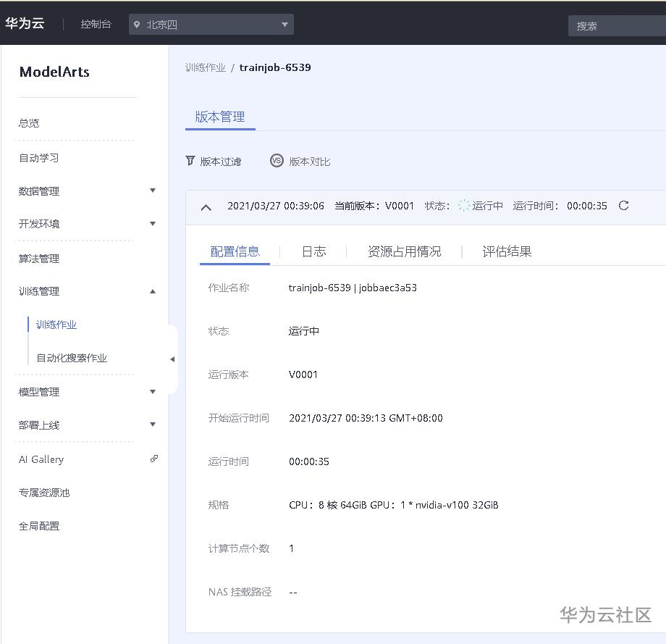The height and width of the screenshot is (644, 666).
Task: Switch to the 评估结果 tab
Action: click(x=507, y=251)
